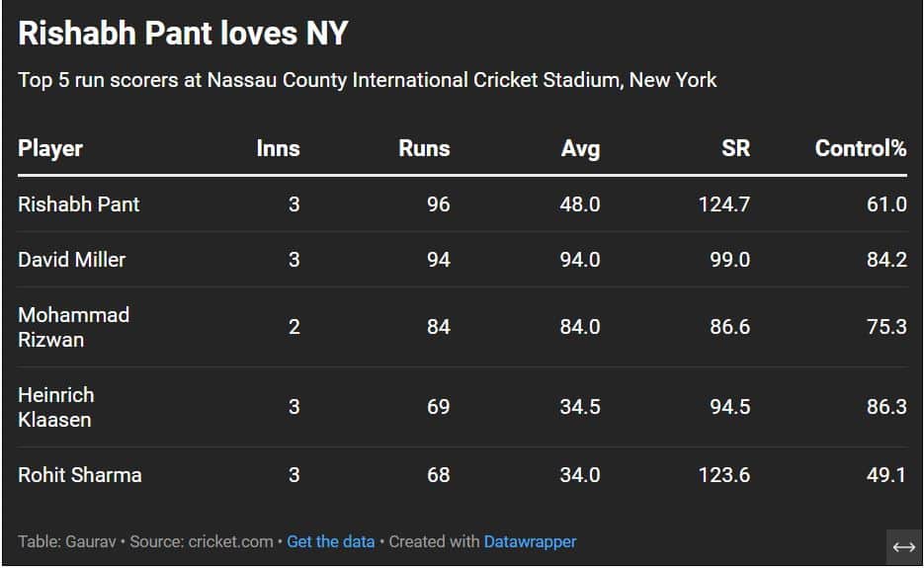
Task: Click the 'Rishabh Pant loves NY' title
Action: [x=183, y=34]
